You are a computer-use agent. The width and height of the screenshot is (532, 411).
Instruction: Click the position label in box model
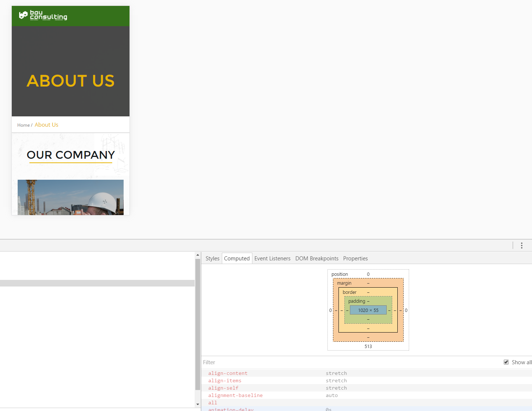pos(340,274)
